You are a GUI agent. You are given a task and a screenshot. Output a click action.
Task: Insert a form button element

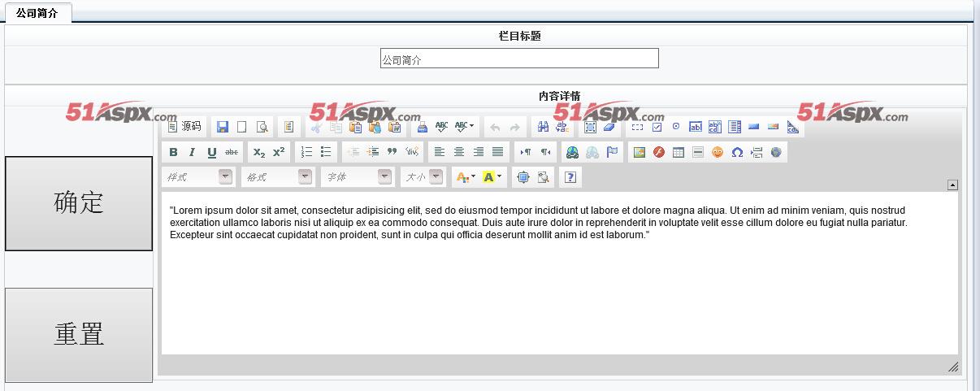coord(754,127)
